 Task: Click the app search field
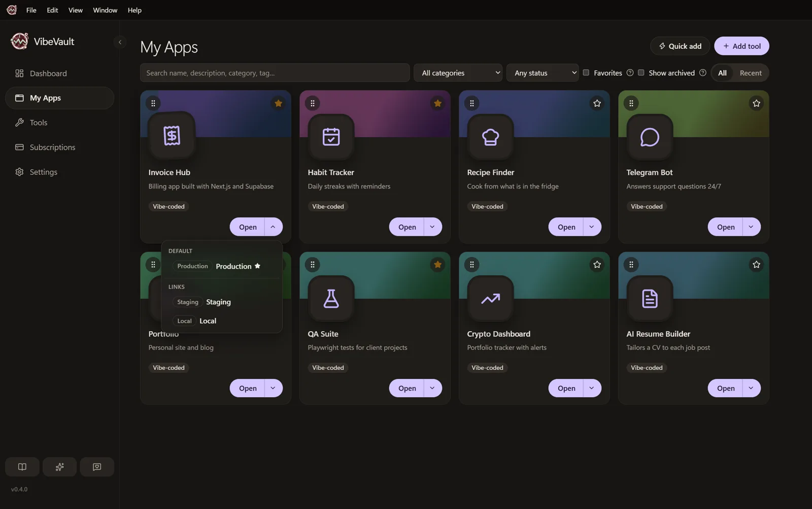point(275,73)
